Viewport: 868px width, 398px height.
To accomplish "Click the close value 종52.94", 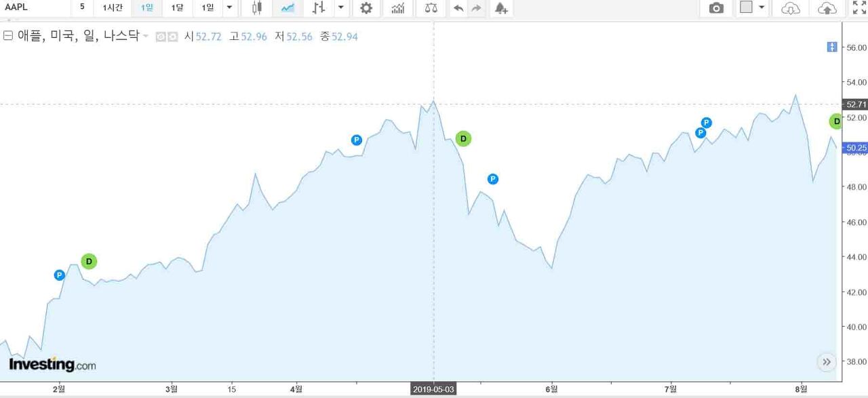I will pos(339,37).
